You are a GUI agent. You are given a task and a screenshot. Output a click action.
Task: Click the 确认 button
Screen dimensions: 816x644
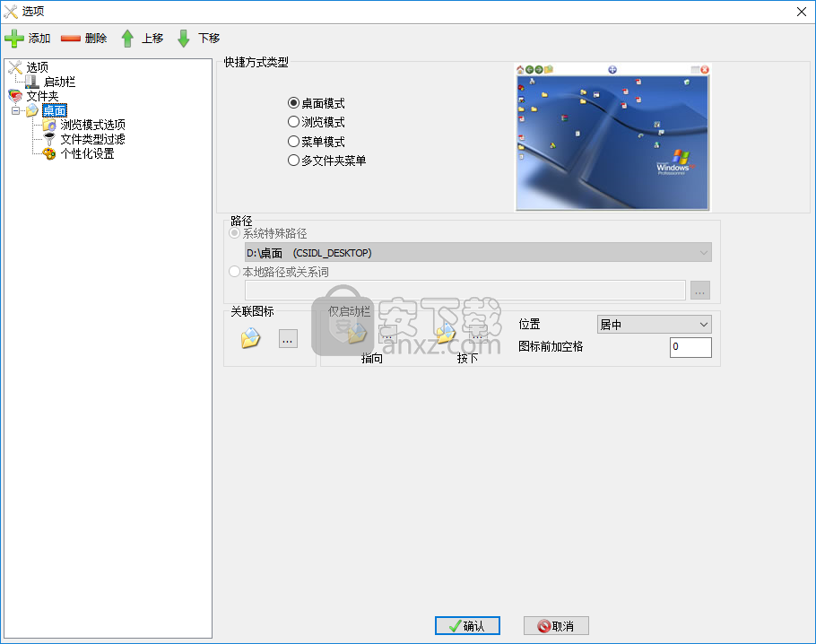coord(467,626)
